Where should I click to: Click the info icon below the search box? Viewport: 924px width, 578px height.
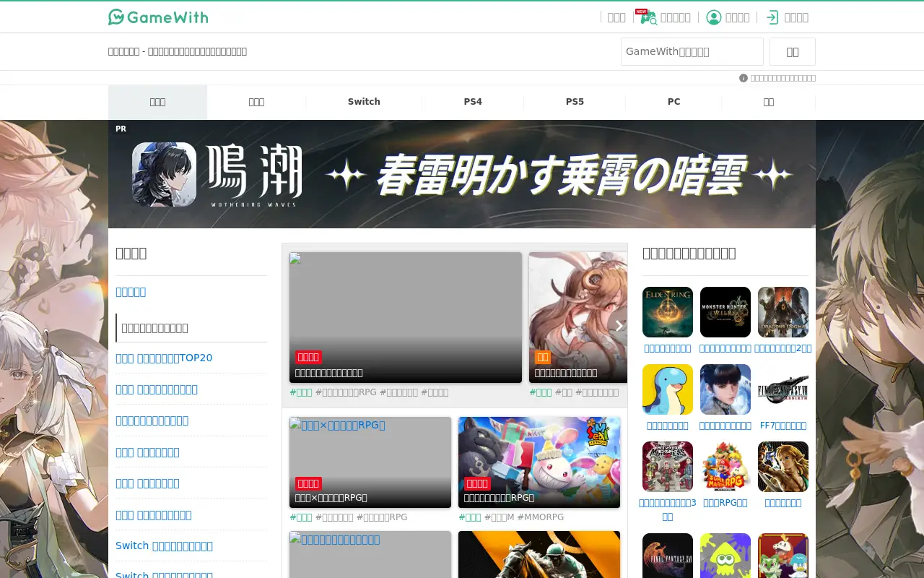click(x=744, y=78)
